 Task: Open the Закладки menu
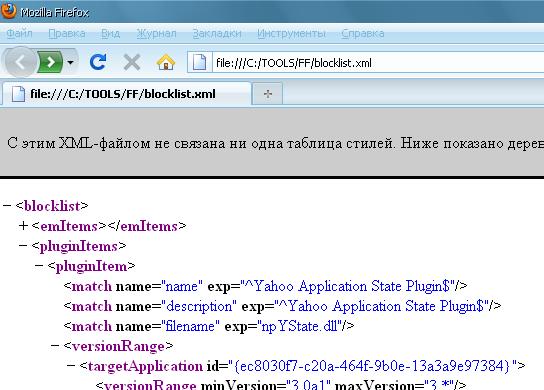pos(217,33)
